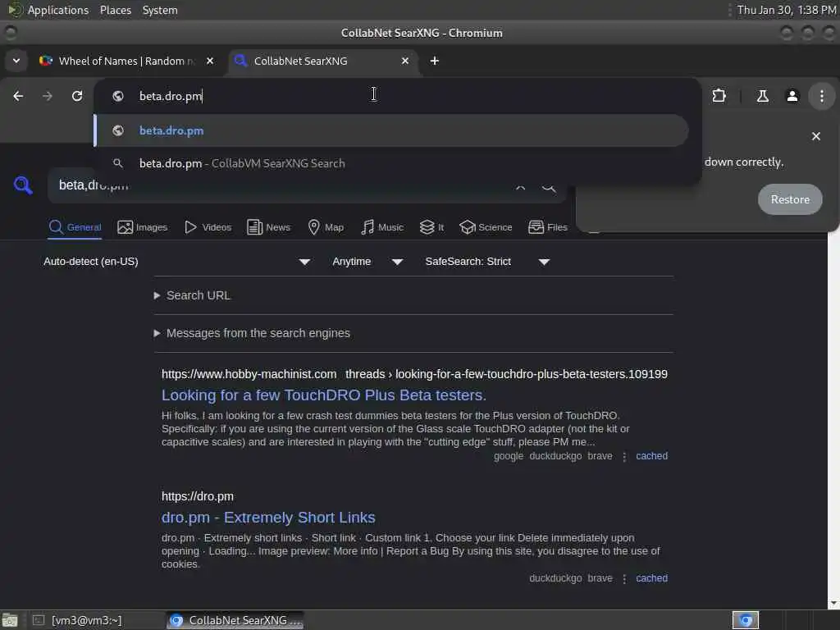Click the page scrollbar down arrow
The width and height of the screenshot is (840, 630).
tap(833, 603)
